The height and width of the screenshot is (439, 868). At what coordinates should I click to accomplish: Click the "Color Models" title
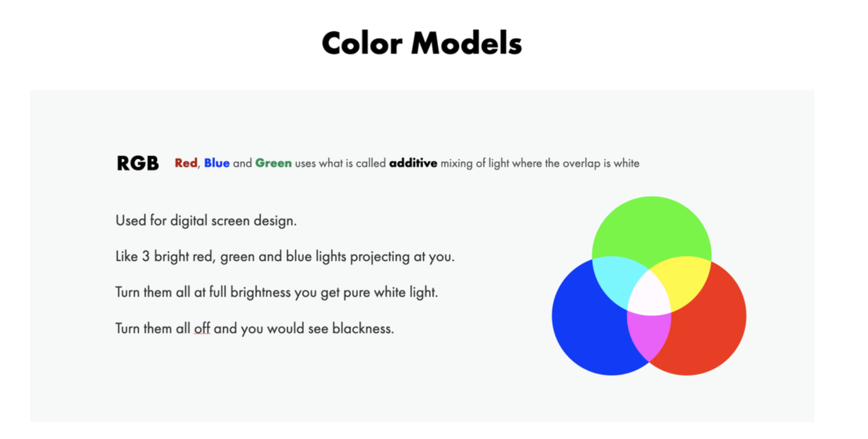click(422, 43)
